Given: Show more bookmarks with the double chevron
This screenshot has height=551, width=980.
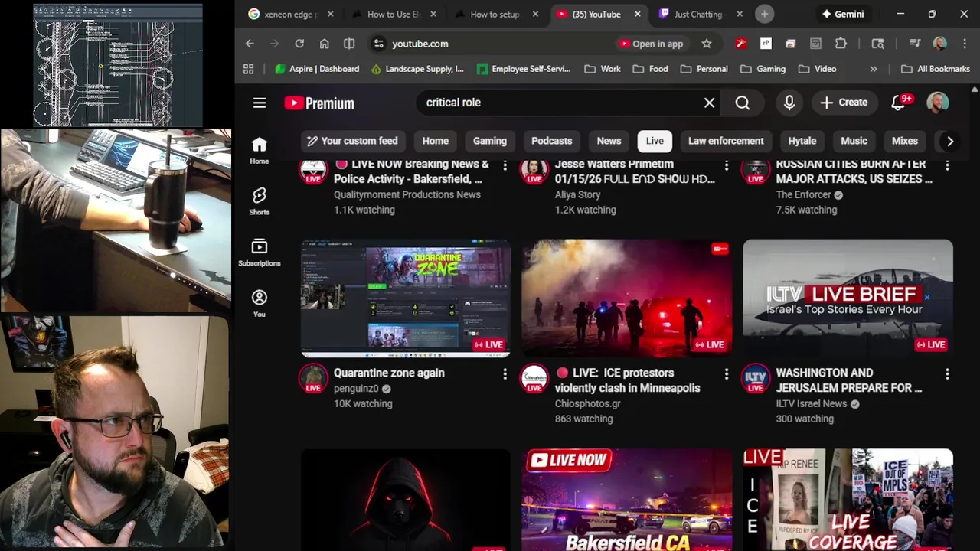Looking at the screenshot, I should (874, 69).
